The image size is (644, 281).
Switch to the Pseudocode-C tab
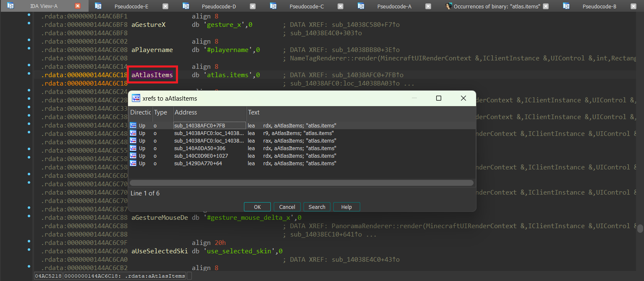[306, 6]
